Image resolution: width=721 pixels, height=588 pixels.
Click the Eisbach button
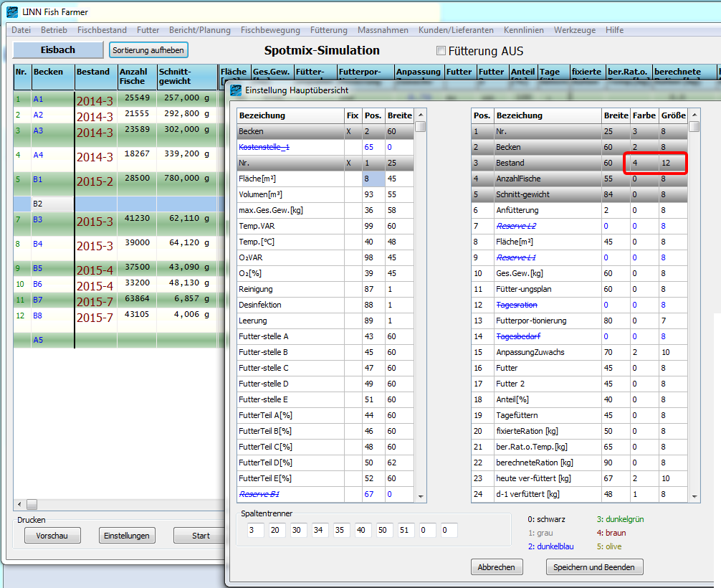click(x=58, y=49)
